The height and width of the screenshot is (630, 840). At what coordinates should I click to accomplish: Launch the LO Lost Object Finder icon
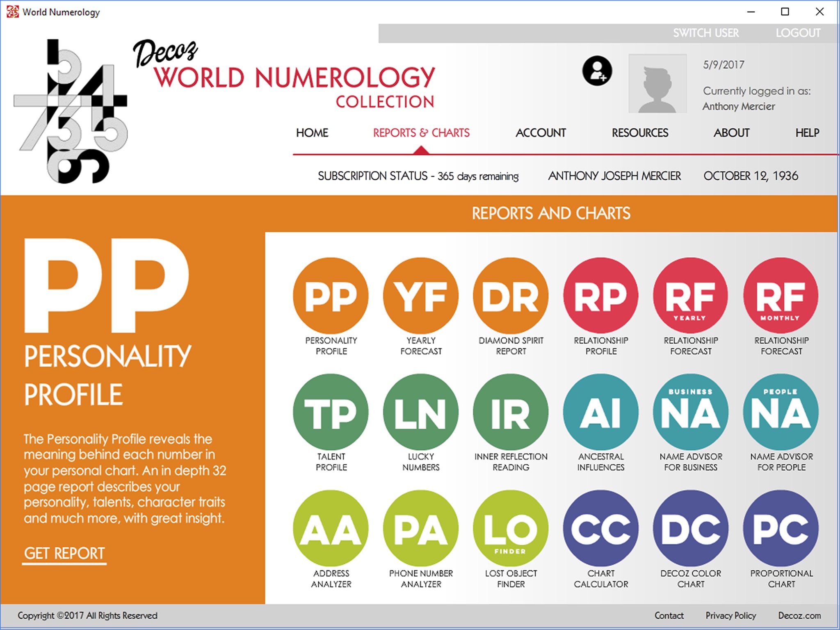511,528
